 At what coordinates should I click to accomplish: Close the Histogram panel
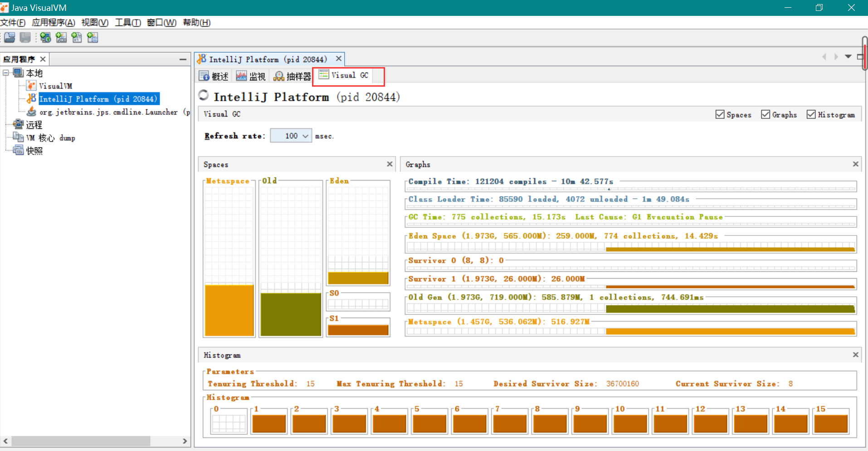tap(856, 354)
